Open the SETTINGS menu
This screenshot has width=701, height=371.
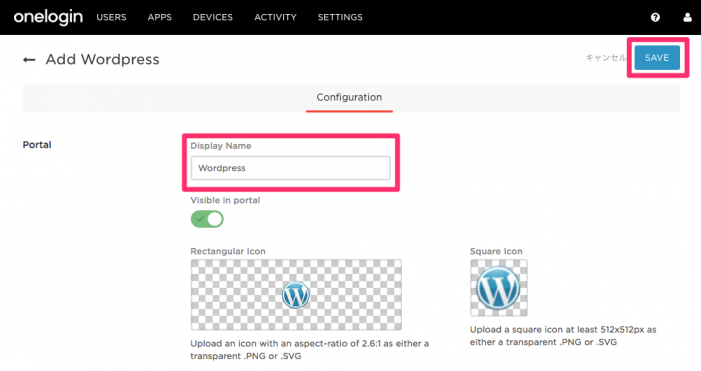click(x=340, y=17)
